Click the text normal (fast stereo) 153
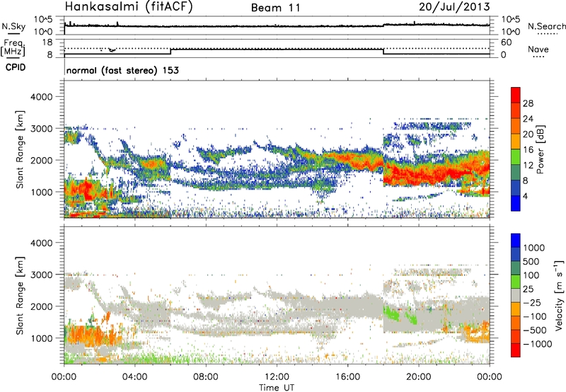This screenshot has height=392, width=566. tap(122, 70)
